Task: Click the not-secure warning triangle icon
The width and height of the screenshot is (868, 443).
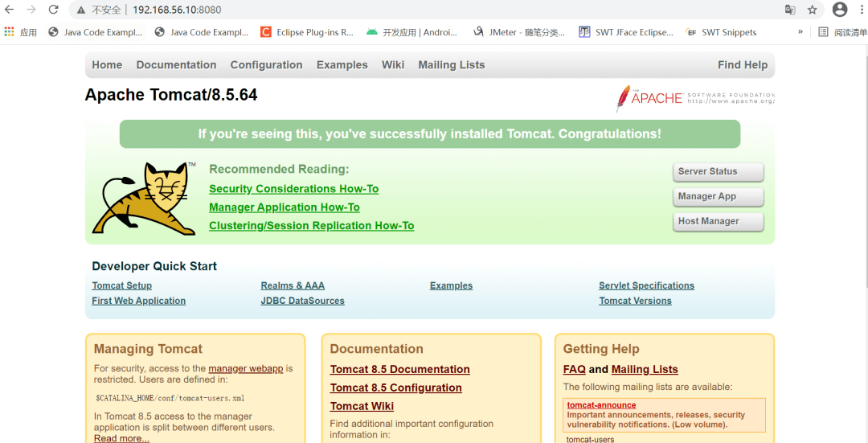Action: 81,10
